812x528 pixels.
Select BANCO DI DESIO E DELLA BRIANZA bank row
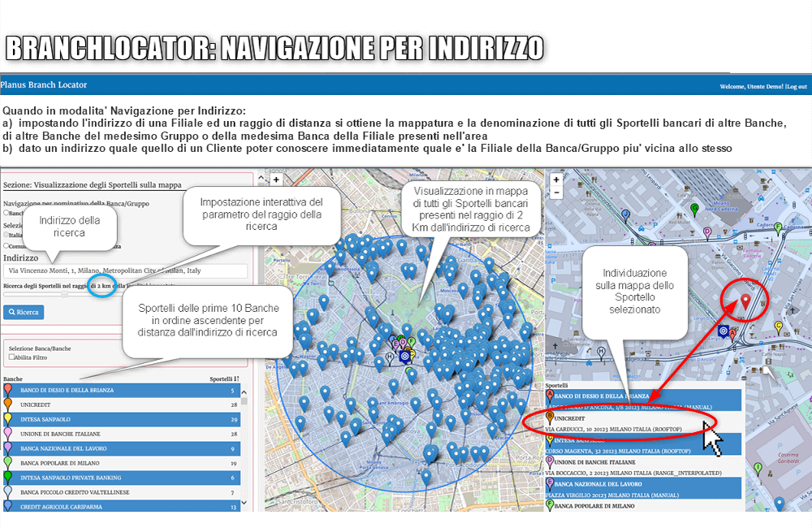(x=122, y=390)
